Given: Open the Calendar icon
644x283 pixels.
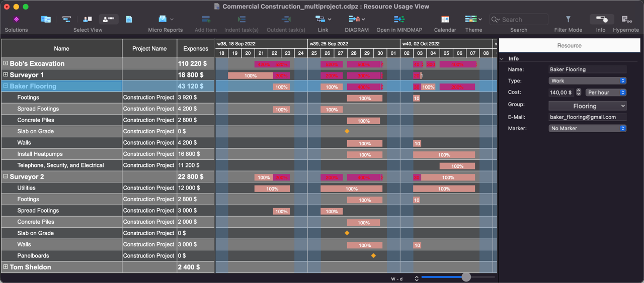Looking at the screenshot, I should [445, 19].
